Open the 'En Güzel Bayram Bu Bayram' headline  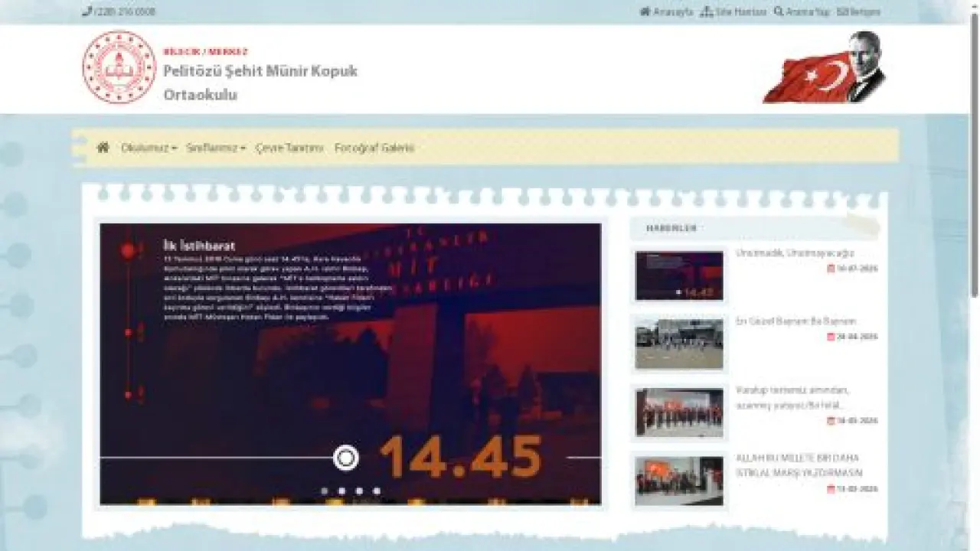tap(796, 321)
